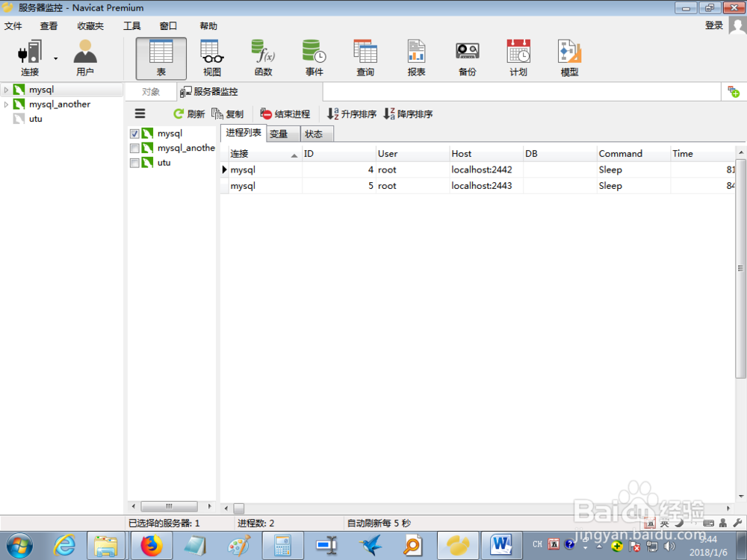Expand the mysql connection in tree
This screenshot has height=560, width=747.
tap(6, 90)
